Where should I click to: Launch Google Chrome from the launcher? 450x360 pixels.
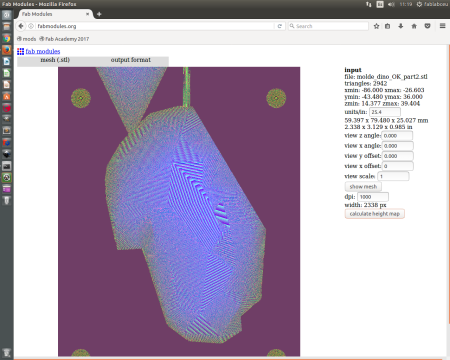click(7, 38)
